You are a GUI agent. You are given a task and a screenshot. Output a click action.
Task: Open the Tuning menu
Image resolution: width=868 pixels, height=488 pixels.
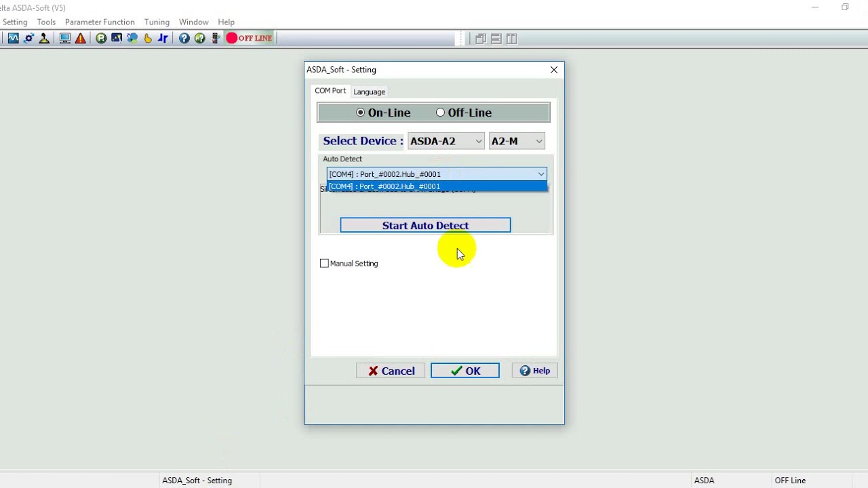point(157,22)
